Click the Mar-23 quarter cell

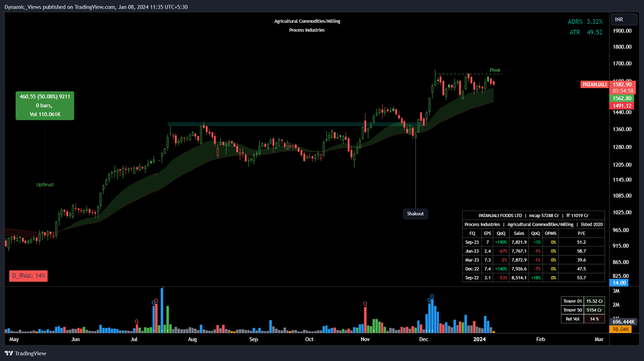click(x=472, y=260)
